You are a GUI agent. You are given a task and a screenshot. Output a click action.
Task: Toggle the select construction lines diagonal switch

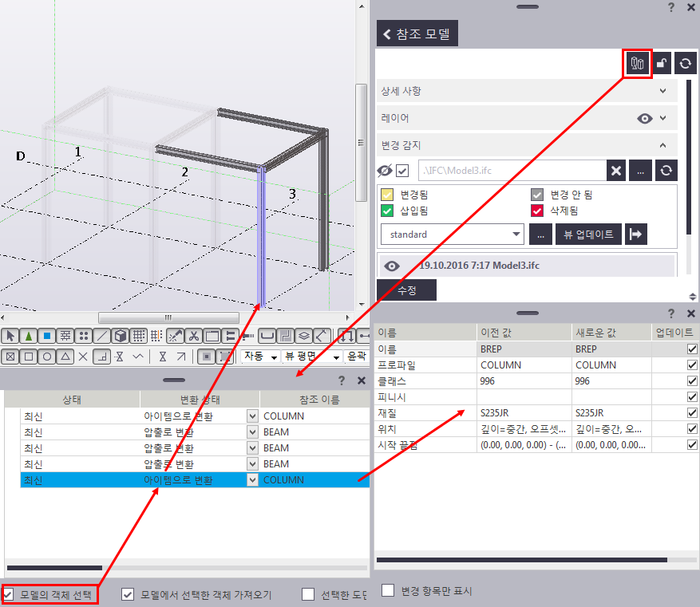(102, 336)
